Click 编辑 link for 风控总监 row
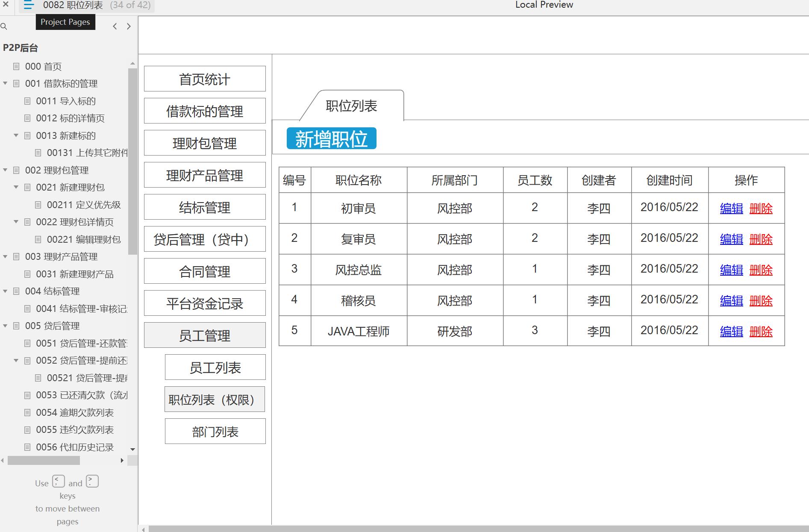 point(731,270)
